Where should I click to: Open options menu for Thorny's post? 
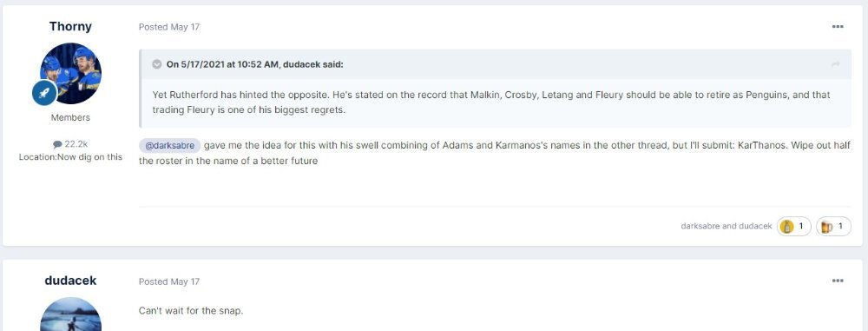[x=838, y=27]
